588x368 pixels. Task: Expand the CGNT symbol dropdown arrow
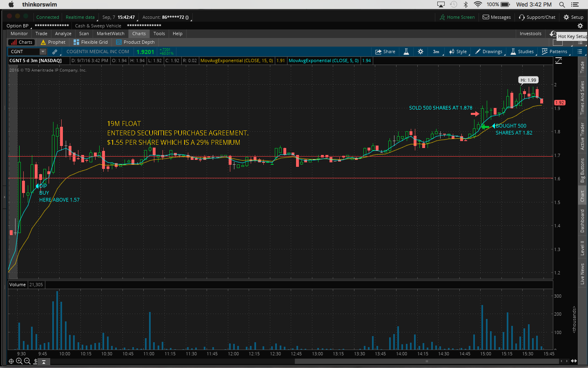point(43,52)
